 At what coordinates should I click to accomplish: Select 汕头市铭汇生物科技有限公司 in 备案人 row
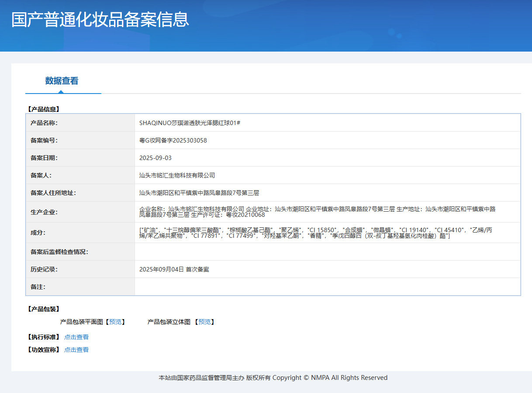coord(177,175)
